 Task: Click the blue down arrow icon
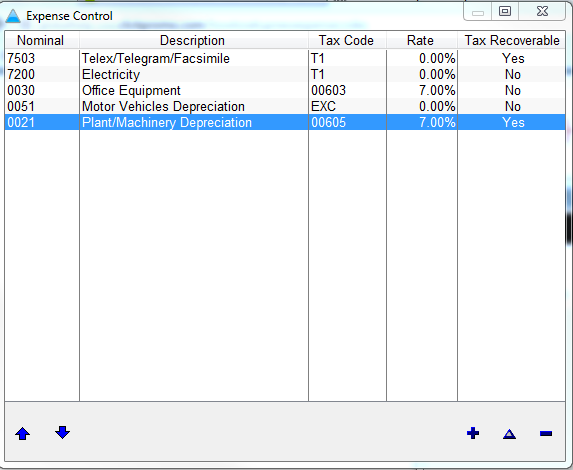tap(62, 432)
